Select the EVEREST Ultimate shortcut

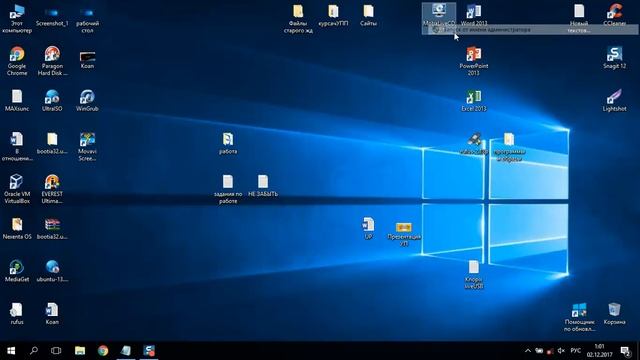(x=52, y=189)
